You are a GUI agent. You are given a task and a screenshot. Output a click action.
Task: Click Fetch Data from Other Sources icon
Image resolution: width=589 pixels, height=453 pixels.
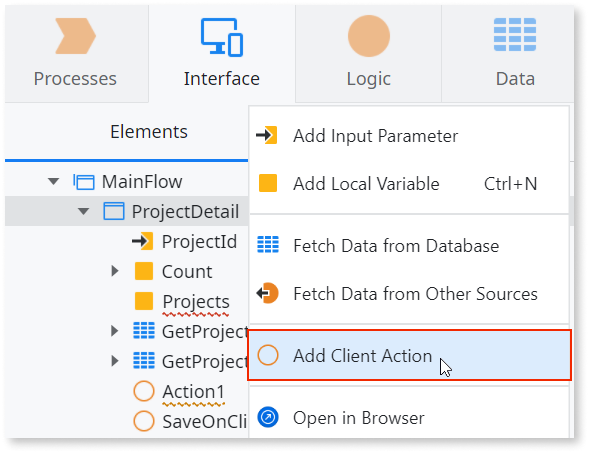pyautogui.click(x=267, y=293)
